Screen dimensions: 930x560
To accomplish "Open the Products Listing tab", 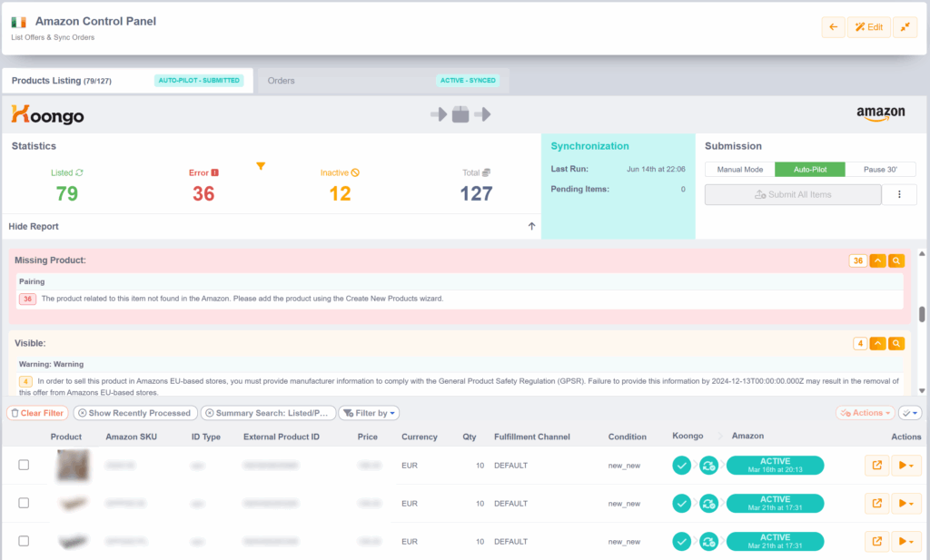I will (127, 81).
